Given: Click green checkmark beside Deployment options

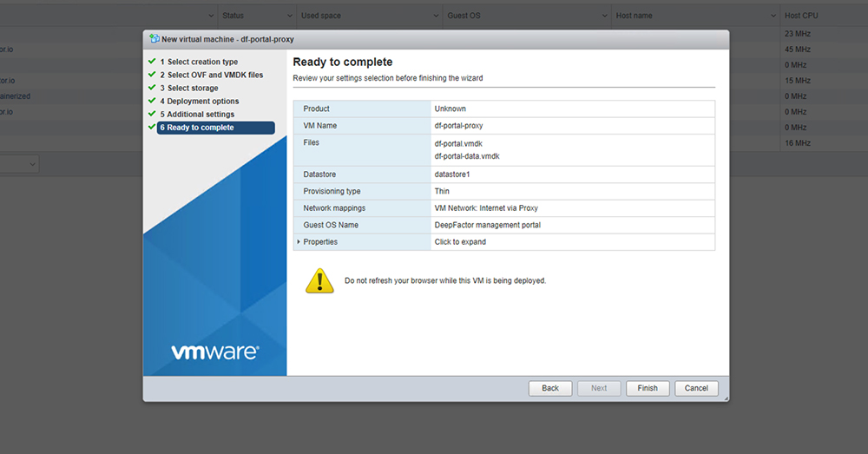Looking at the screenshot, I should tap(152, 101).
